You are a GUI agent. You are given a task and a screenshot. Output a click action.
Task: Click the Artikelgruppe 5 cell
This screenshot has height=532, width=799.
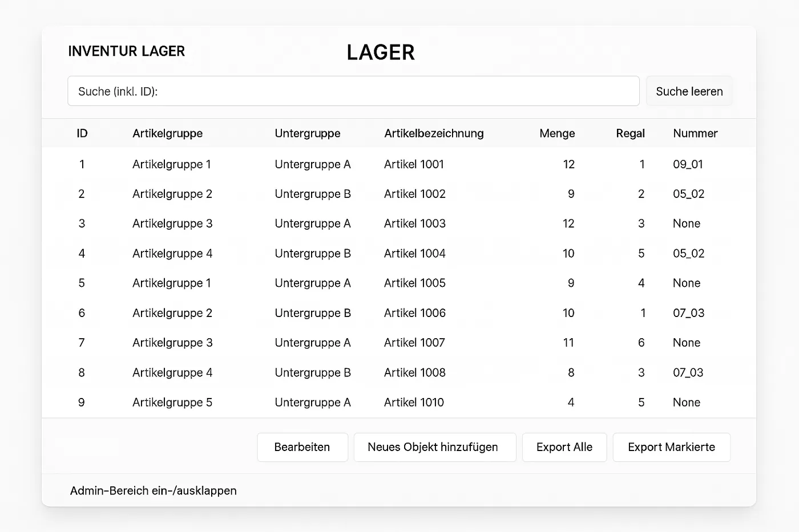point(172,403)
